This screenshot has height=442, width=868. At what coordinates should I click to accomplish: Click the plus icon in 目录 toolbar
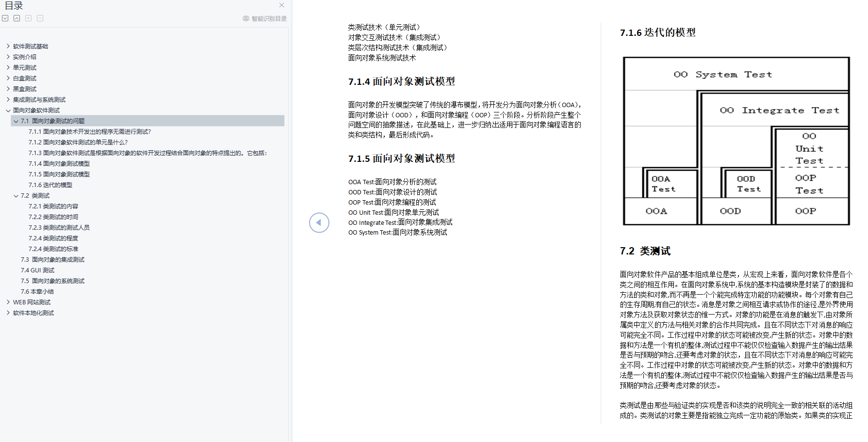click(x=28, y=17)
